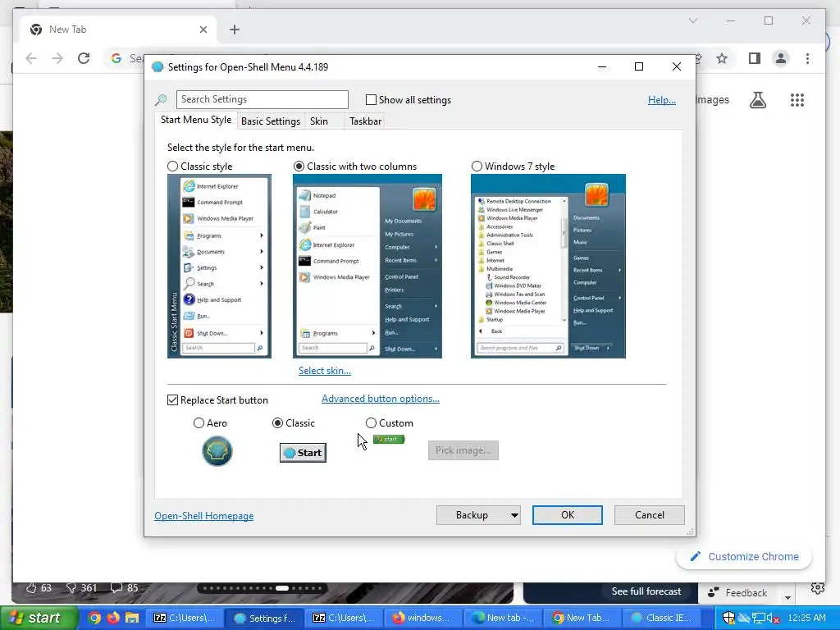Launch Chrome from quick launch
Screen dimensions: 840x630
tap(94, 618)
